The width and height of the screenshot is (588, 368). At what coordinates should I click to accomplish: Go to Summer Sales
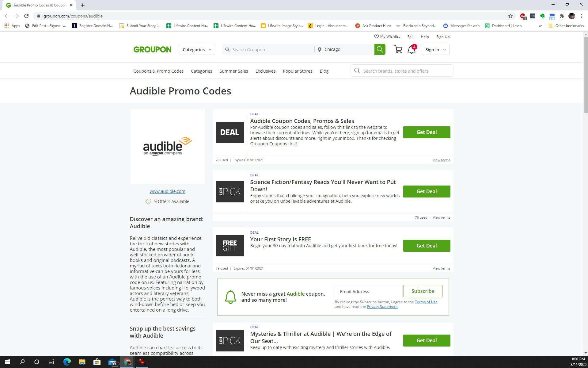click(233, 71)
